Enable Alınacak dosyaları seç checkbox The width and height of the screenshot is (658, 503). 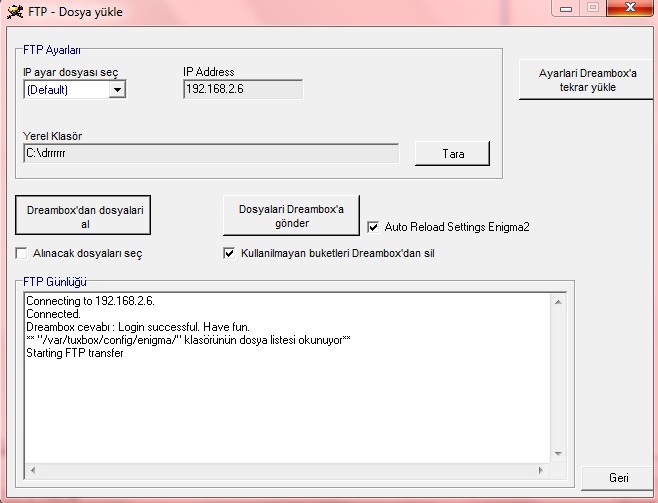click(x=21, y=253)
